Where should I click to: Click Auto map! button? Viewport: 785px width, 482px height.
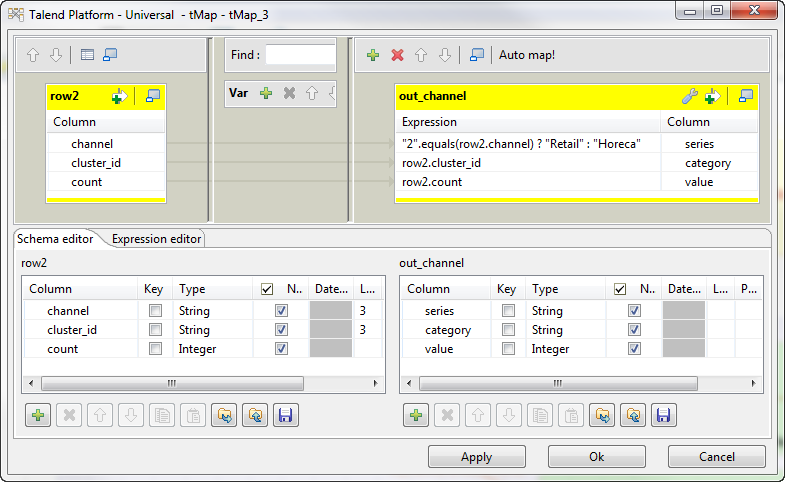[x=527, y=55]
